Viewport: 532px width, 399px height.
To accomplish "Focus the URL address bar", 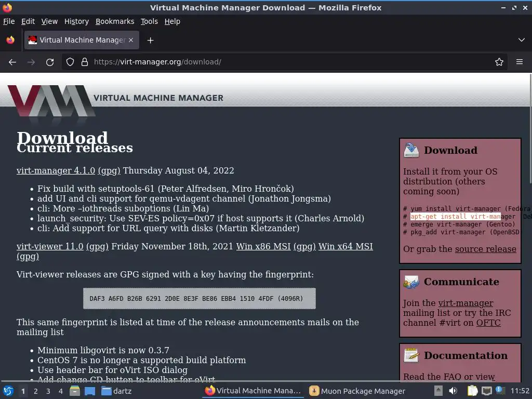I will [x=285, y=62].
